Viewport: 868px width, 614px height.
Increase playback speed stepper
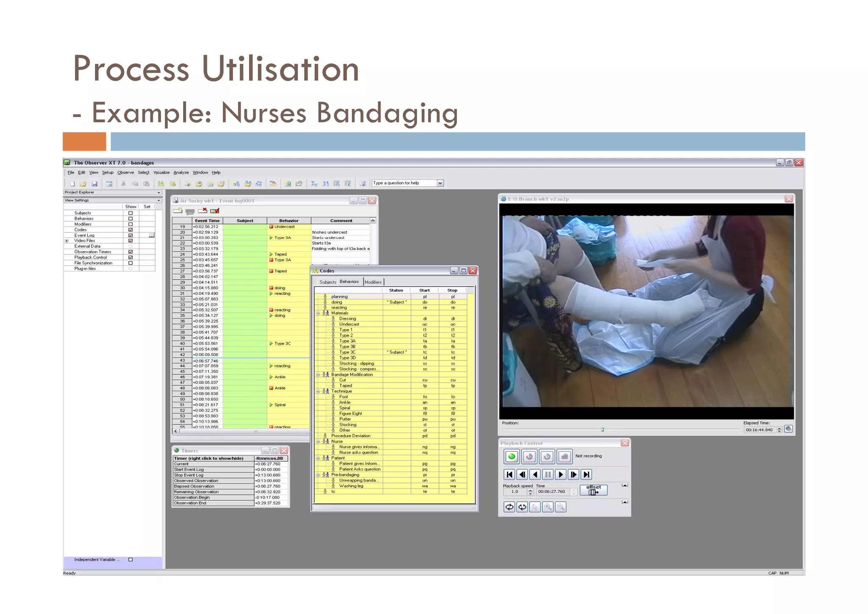click(530, 490)
